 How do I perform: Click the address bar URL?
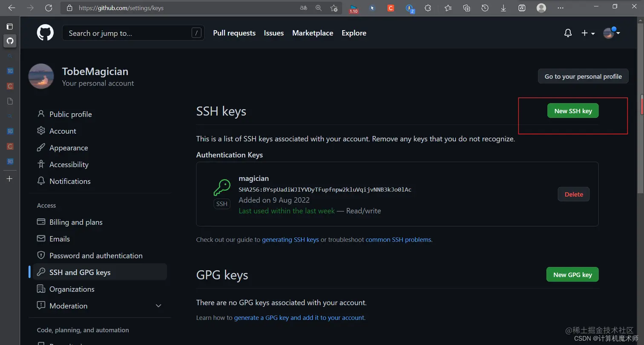coord(121,8)
